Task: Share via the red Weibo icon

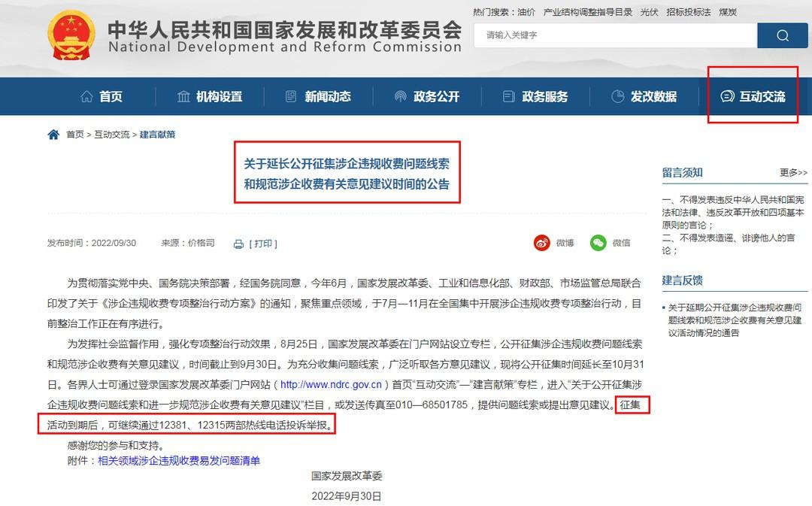Action: point(541,243)
